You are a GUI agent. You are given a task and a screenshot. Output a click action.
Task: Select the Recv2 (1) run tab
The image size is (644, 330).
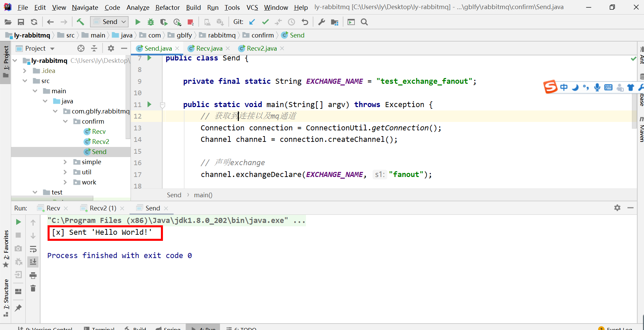click(103, 208)
